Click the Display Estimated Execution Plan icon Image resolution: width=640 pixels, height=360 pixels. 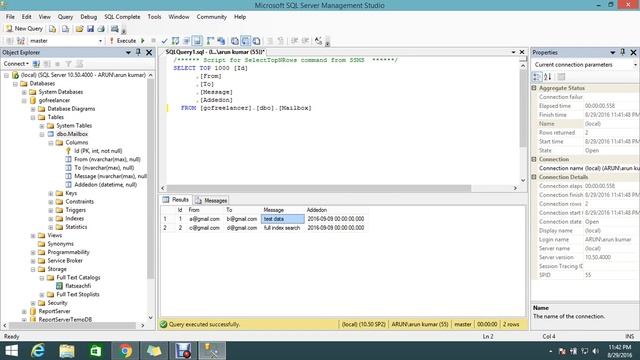click(176, 41)
